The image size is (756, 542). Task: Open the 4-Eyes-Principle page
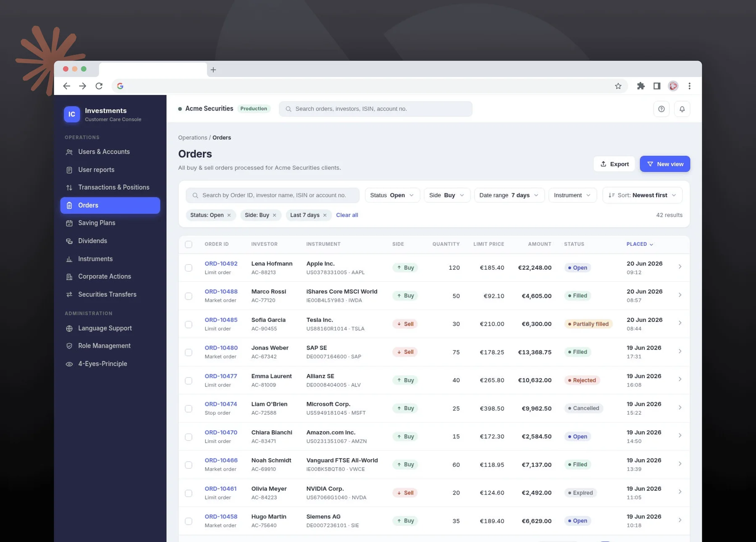pyautogui.click(x=110, y=364)
